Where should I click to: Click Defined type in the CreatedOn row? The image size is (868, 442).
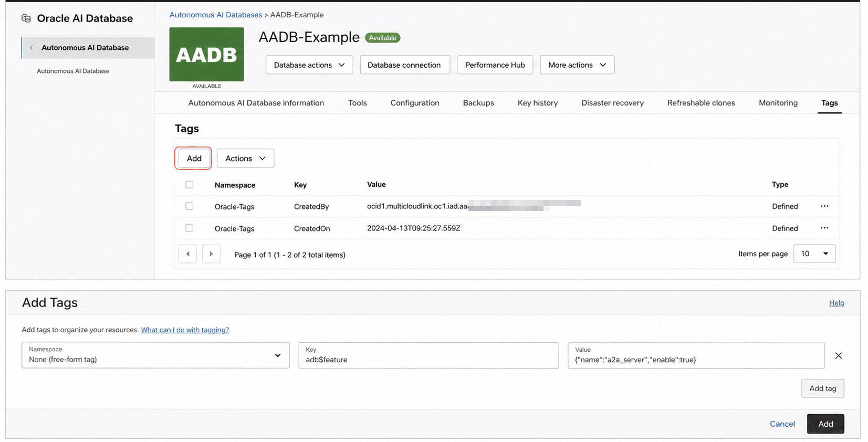(x=785, y=228)
